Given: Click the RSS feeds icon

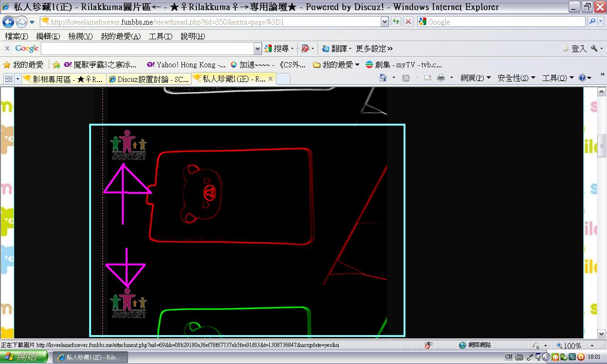Looking at the screenshot, I should click(406, 78).
